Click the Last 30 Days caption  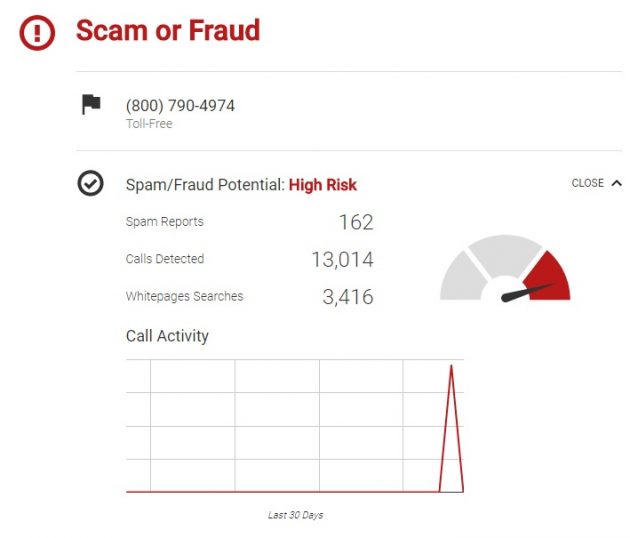pyautogui.click(x=295, y=515)
